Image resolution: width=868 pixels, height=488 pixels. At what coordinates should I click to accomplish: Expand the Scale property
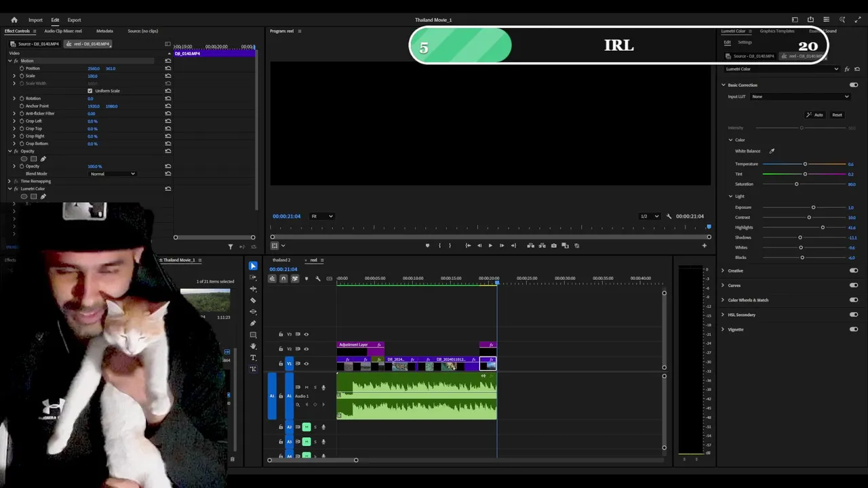(14, 76)
